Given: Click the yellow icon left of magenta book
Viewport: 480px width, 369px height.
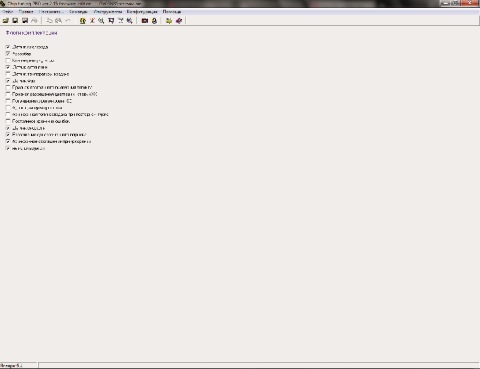Looking at the screenshot, I should tap(169, 21).
